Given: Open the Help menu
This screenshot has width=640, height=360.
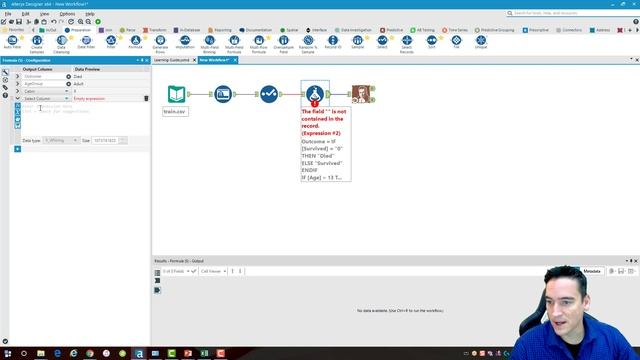Looking at the screenshot, I should pos(90,14).
